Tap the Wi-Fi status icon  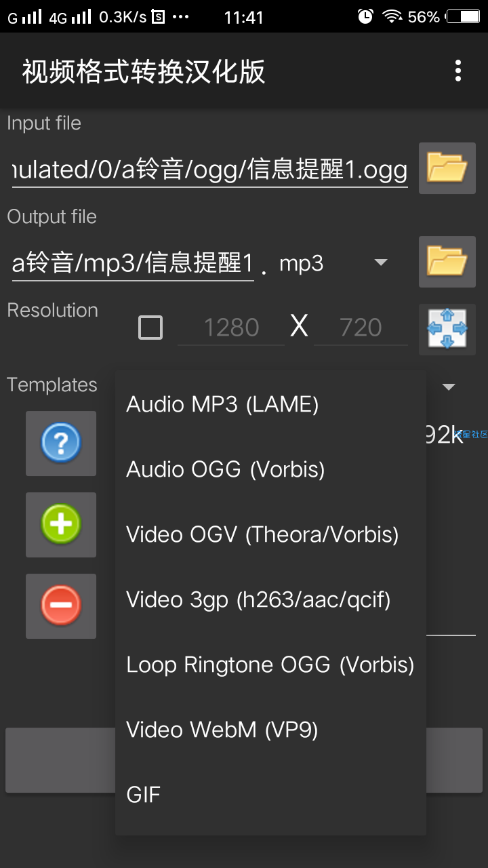(x=392, y=16)
